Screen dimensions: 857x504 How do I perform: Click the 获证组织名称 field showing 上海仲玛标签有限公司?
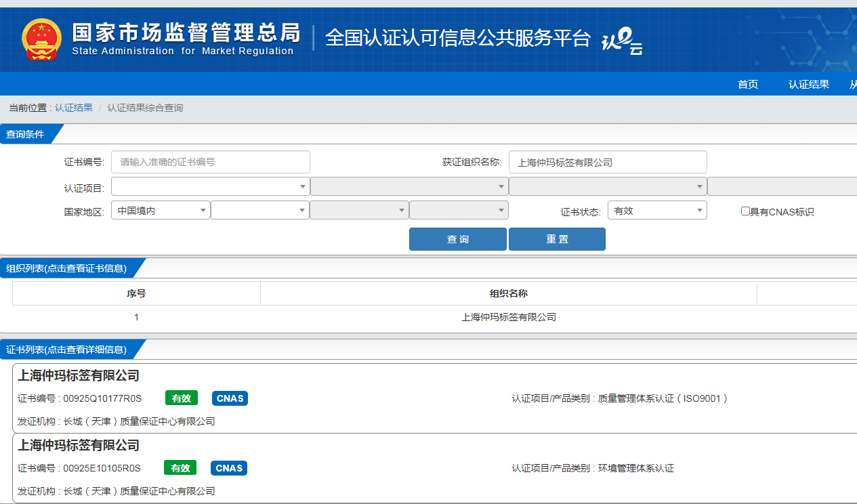608,162
